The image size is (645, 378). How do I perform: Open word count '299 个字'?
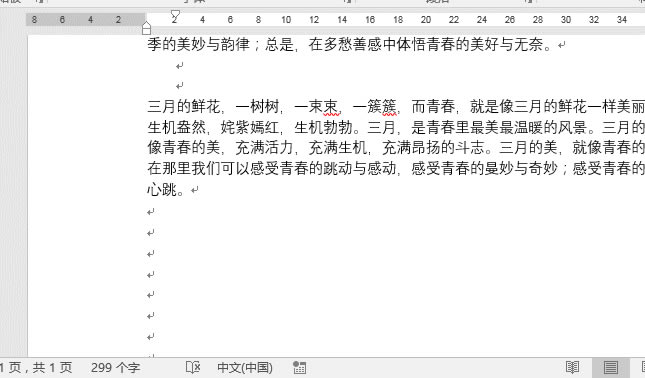[116, 367]
